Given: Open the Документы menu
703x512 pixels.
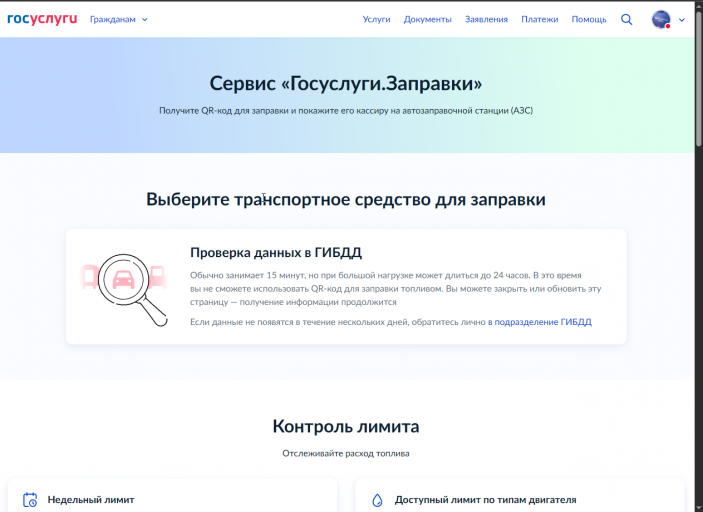Looking at the screenshot, I should pyautogui.click(x=427, y=19).
